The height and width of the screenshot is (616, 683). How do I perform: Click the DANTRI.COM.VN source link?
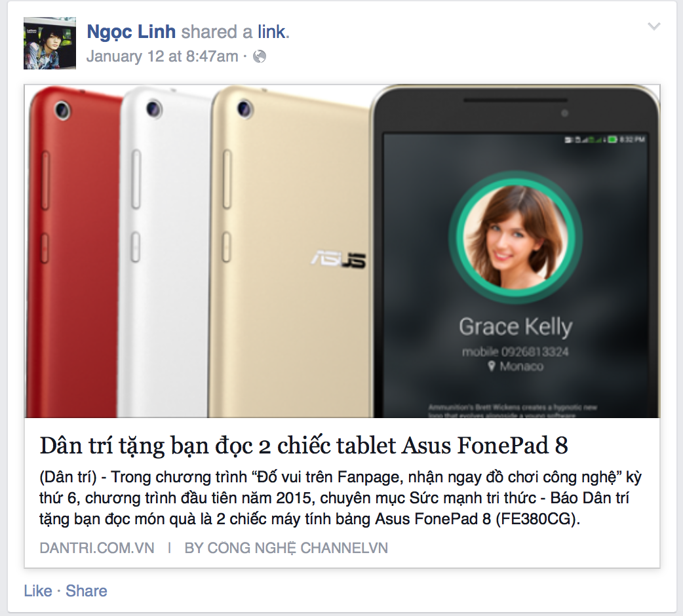(x=97, y=548)
